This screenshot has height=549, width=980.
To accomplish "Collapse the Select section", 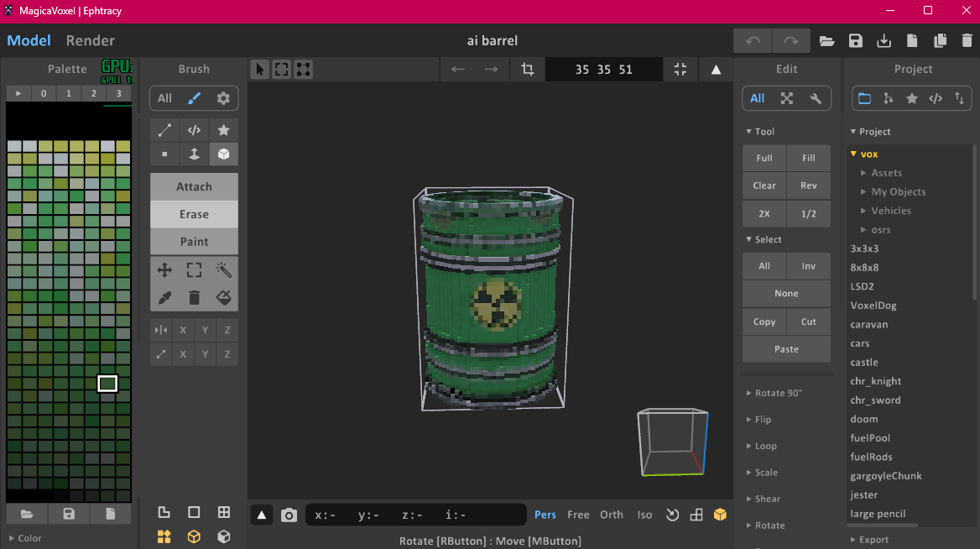I will (x=764, y=239).
